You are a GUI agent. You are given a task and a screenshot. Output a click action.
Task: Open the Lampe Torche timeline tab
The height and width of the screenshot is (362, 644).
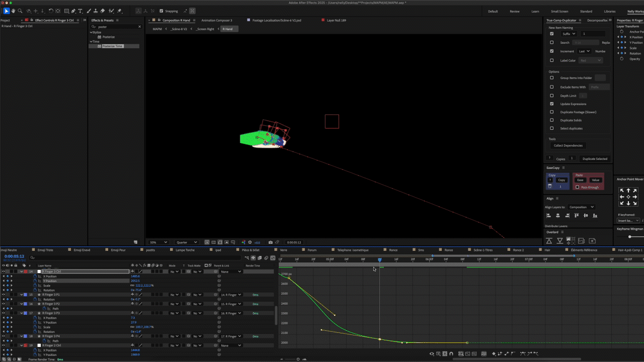[x=185, y=250]
